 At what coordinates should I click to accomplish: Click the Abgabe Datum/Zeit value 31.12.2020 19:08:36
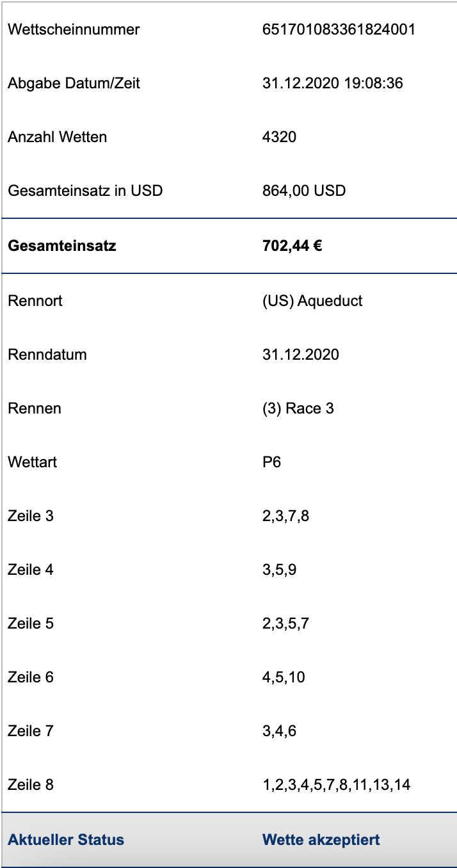coord(333,83)
